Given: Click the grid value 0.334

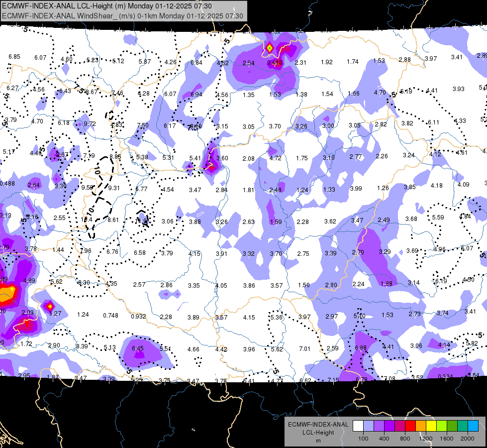Looking at the screenshot, I should [x=445, y=377].
